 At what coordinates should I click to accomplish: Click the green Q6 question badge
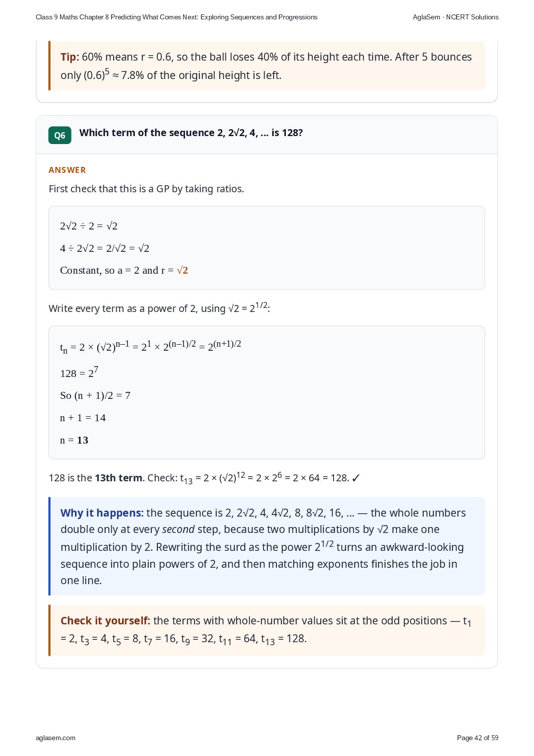pyautogui.click(x=60, y=135)
